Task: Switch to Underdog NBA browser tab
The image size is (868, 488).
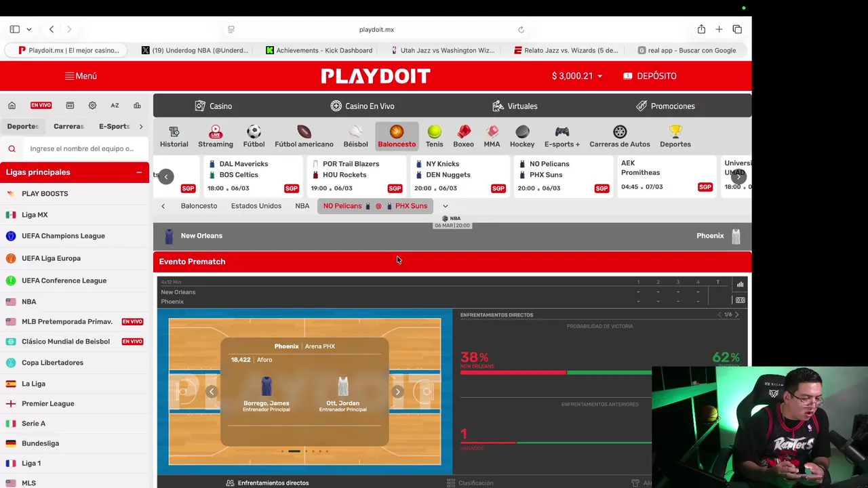Action: [194, 50]
